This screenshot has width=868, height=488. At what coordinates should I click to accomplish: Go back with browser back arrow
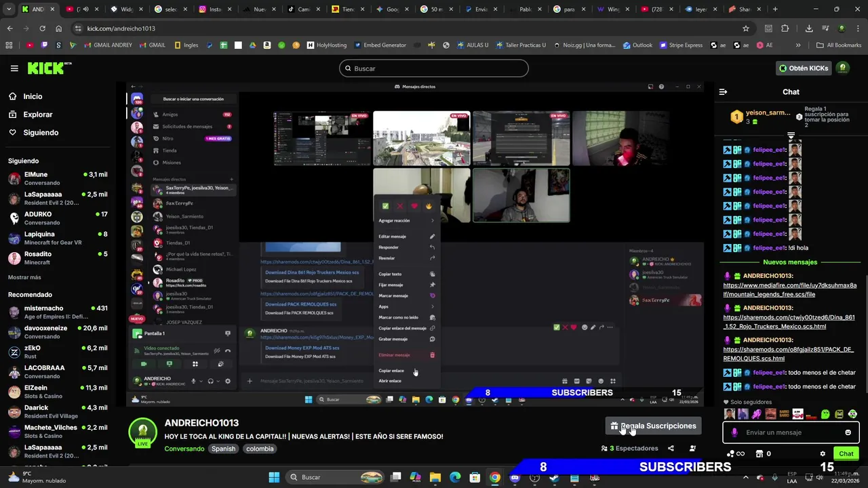[9, 28]
